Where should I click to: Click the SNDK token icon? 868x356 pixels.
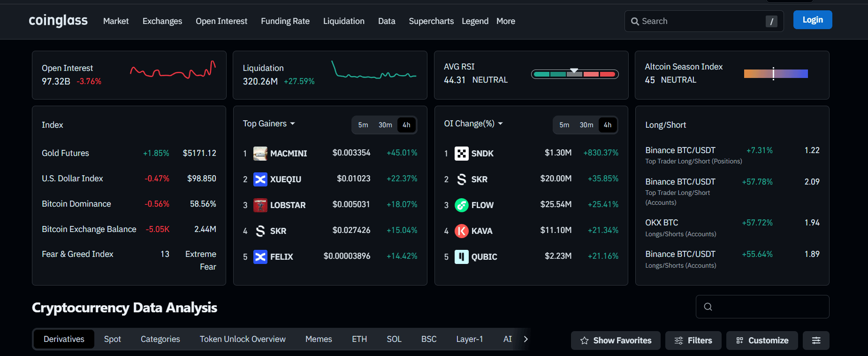(461, 154)
